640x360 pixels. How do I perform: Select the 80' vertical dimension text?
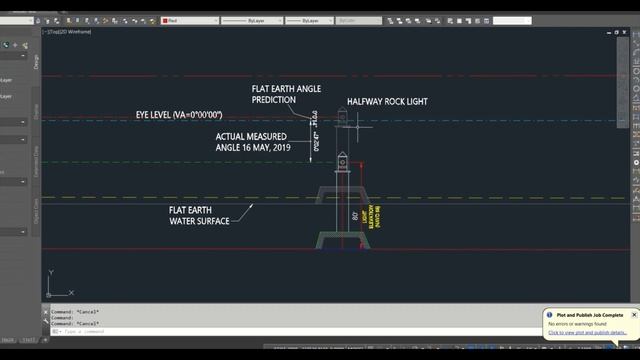(355, 216)
